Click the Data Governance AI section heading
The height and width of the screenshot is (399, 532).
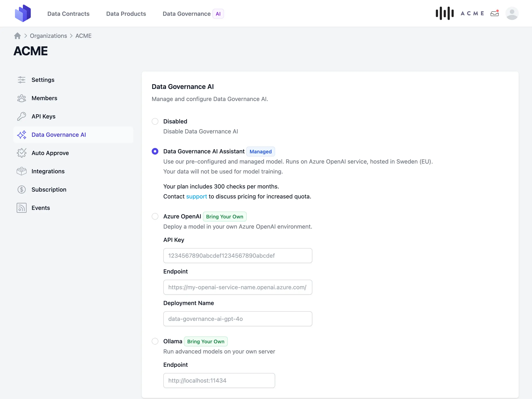pyautogui.click(x=182, y=87)
